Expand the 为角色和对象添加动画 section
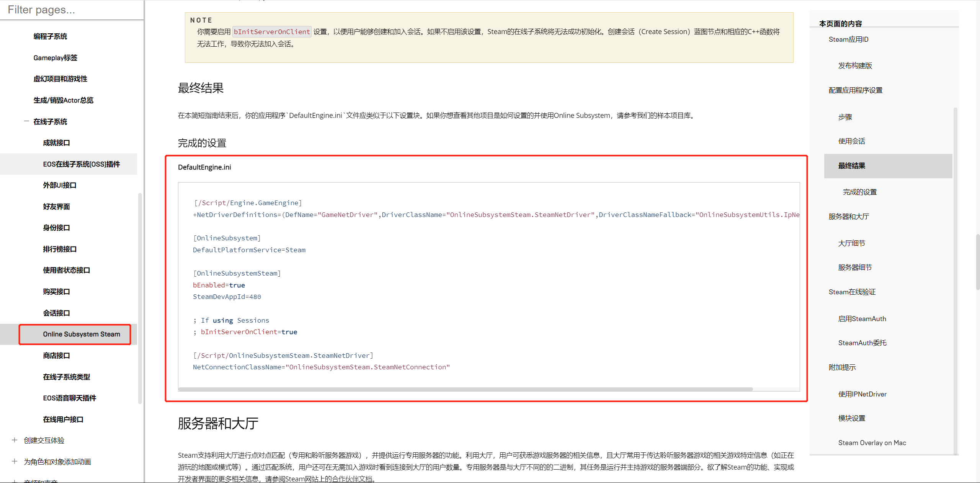Screen dimensions: 980x483 coord(15,462)
